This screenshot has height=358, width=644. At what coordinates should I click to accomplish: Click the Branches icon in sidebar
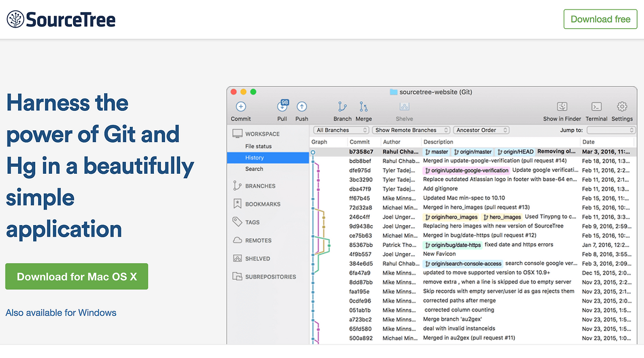[237, 186]
